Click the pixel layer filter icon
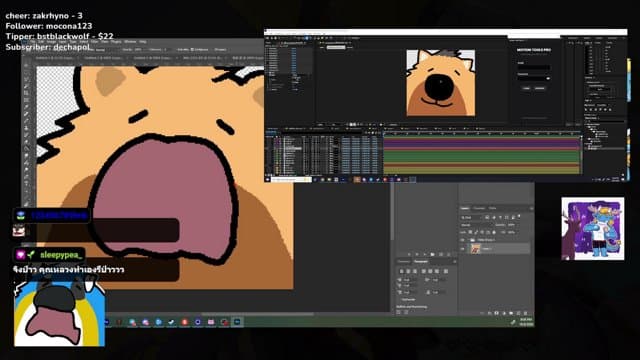 coord(487,218)
